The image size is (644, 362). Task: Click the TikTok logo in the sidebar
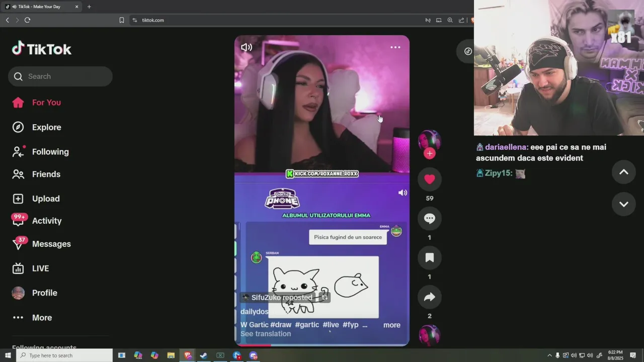(x=42, y=49)
